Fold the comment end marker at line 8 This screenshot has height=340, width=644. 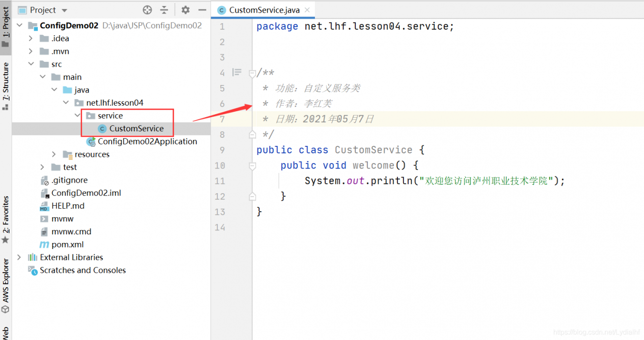click(252, 134)
